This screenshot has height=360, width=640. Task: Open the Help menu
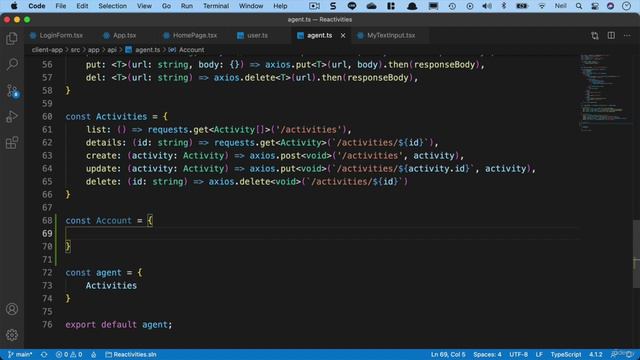tap(280, 6)
